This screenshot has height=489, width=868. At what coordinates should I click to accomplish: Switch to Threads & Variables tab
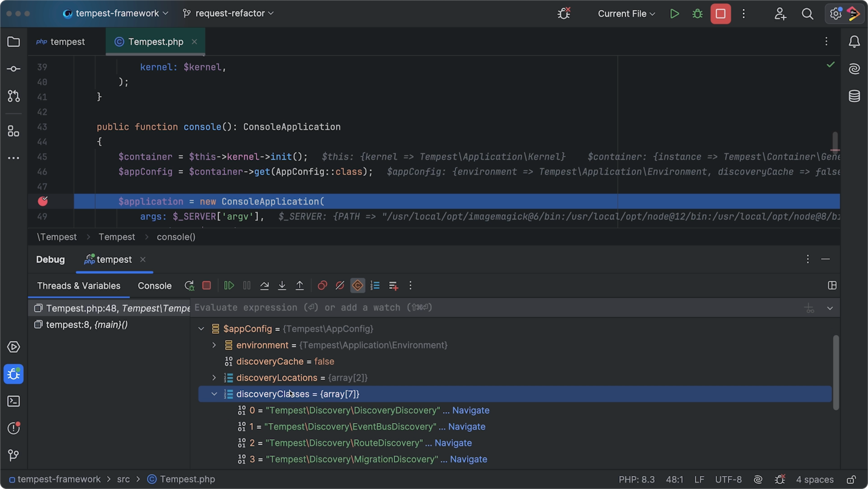[x=79, y=286]
